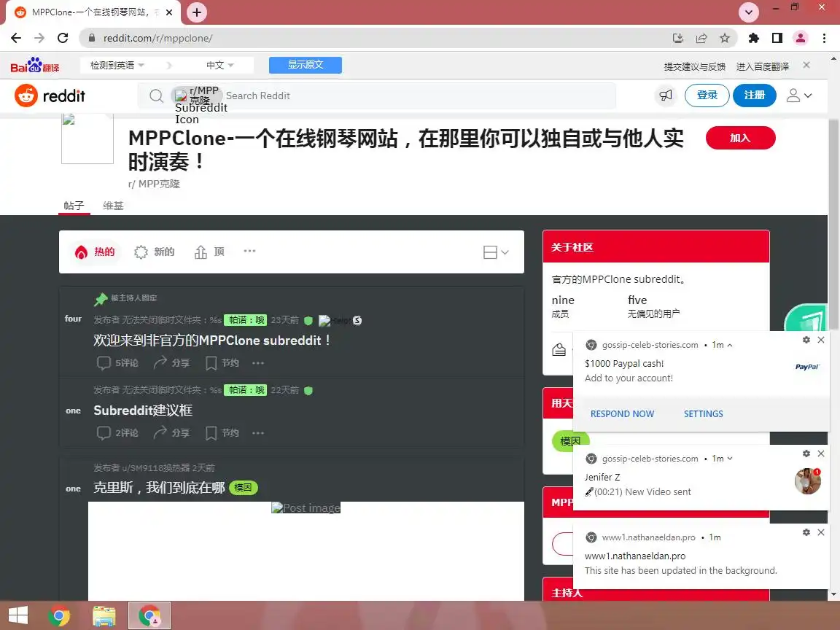Sort posts by 热的 hot
Screen dimensions: 840x630
coord(96,252)
